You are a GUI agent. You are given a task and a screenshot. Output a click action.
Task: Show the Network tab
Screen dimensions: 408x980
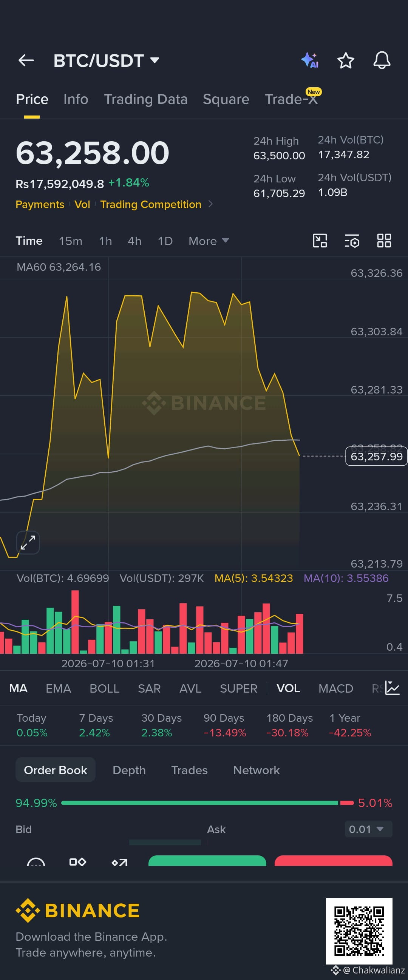pyautogui.click(x=257, y=770)
